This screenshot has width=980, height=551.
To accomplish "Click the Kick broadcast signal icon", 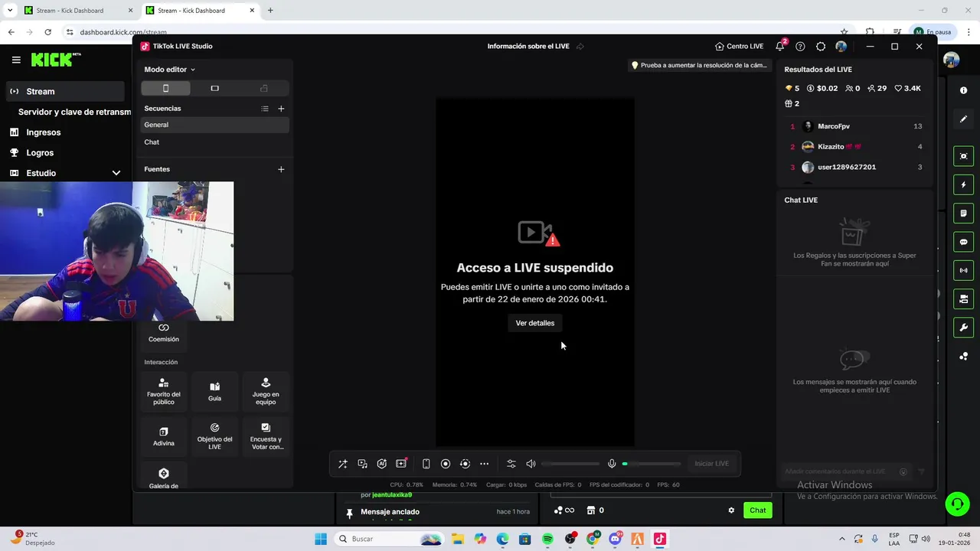I will coord(963,270).
